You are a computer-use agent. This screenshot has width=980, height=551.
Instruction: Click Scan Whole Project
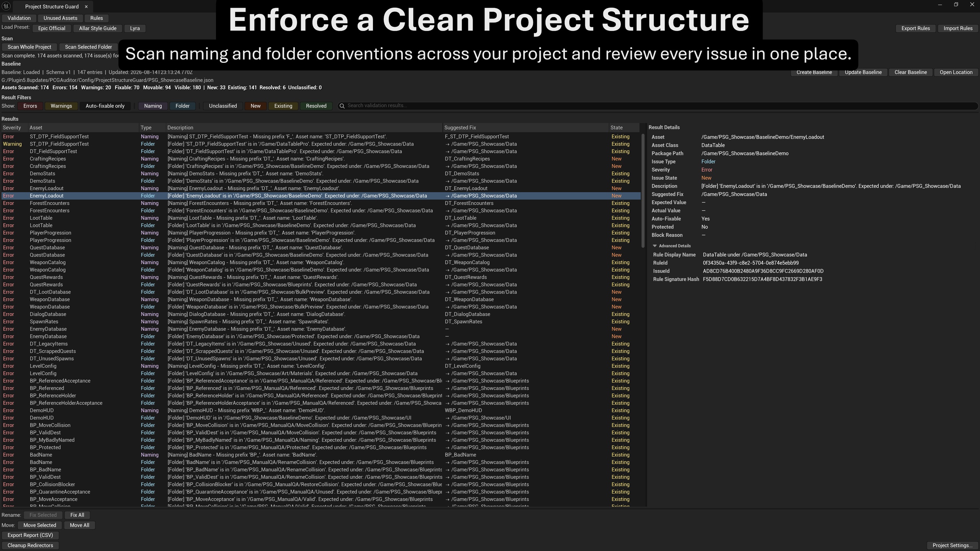(29, 47)
